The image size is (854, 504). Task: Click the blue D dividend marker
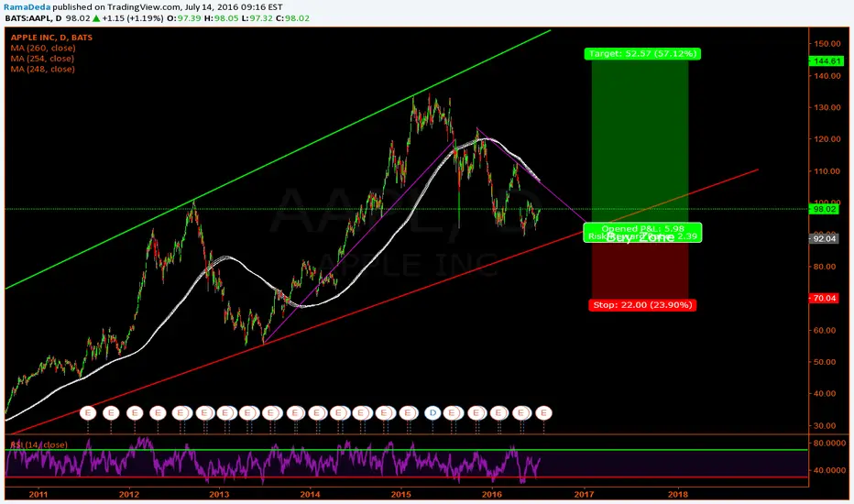[433, 413]
